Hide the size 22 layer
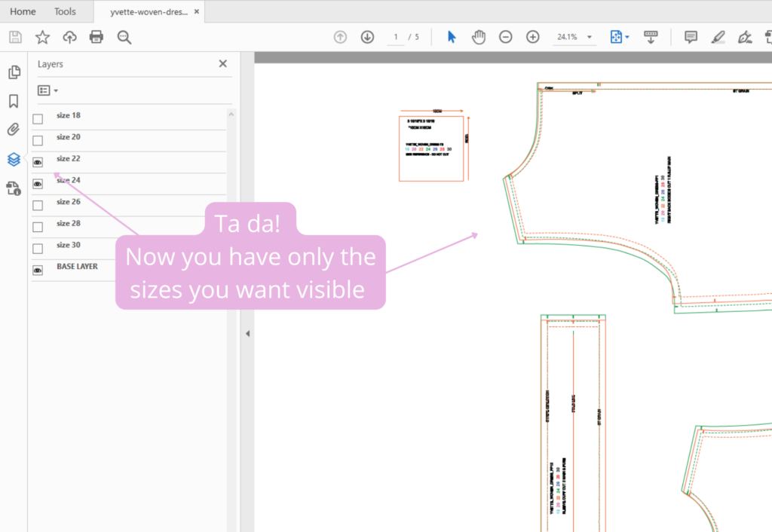Image resolution: width=772 pixels, height=532 pixels. tap(38, 162)
